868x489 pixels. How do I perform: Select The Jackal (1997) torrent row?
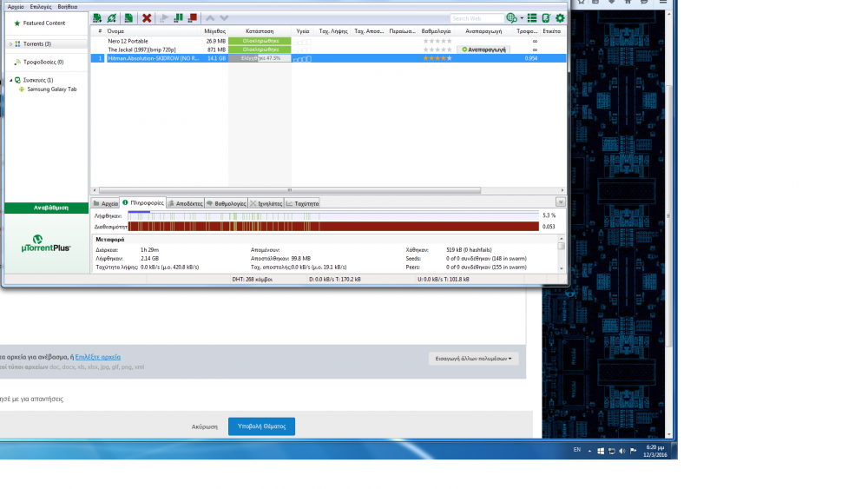(x=328, y=50)
